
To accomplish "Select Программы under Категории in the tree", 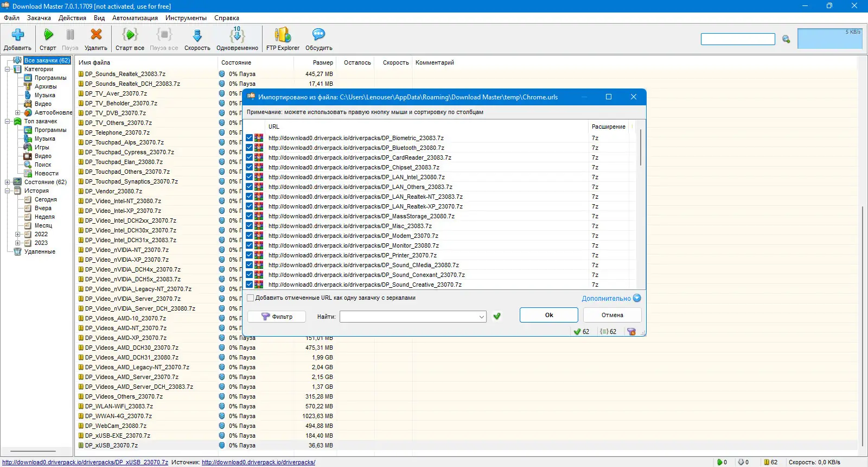I will (50, 78).
